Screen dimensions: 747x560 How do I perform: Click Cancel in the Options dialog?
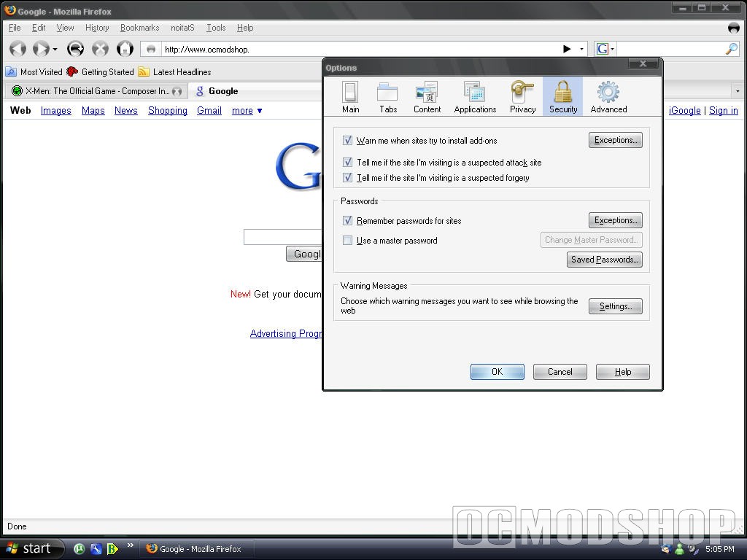coord(560,372)
